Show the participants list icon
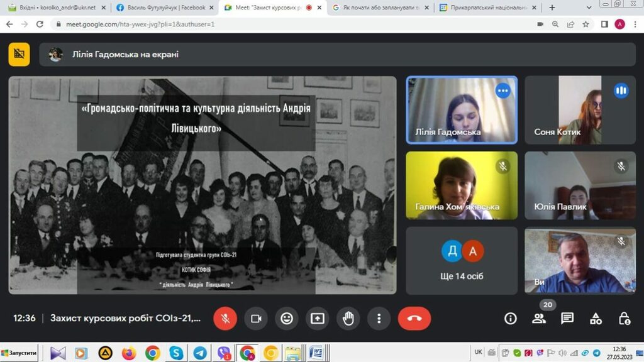This screenshot has width=644, height=362. [539, 319]
